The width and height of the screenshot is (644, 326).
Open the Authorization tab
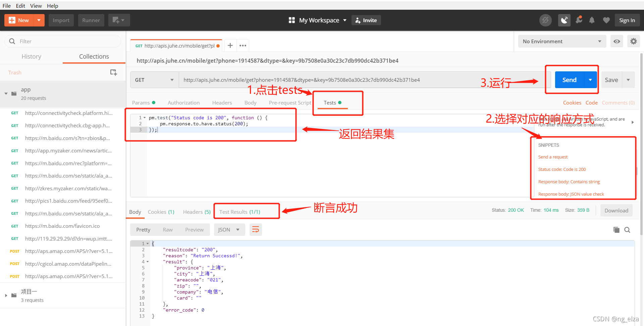pyautogui.click(x=183, y=103)
